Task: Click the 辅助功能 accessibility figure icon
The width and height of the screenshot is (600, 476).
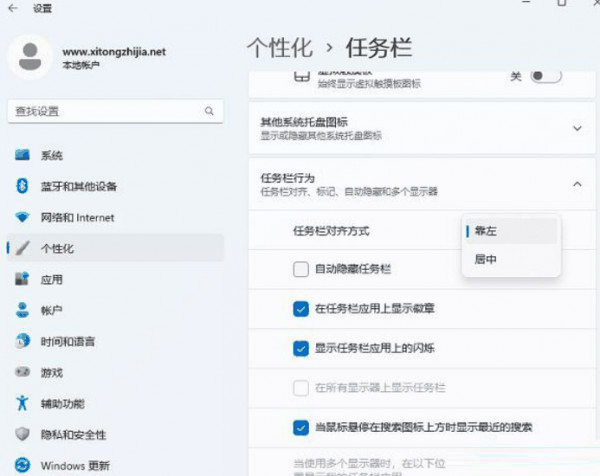Action: [22, 403]
